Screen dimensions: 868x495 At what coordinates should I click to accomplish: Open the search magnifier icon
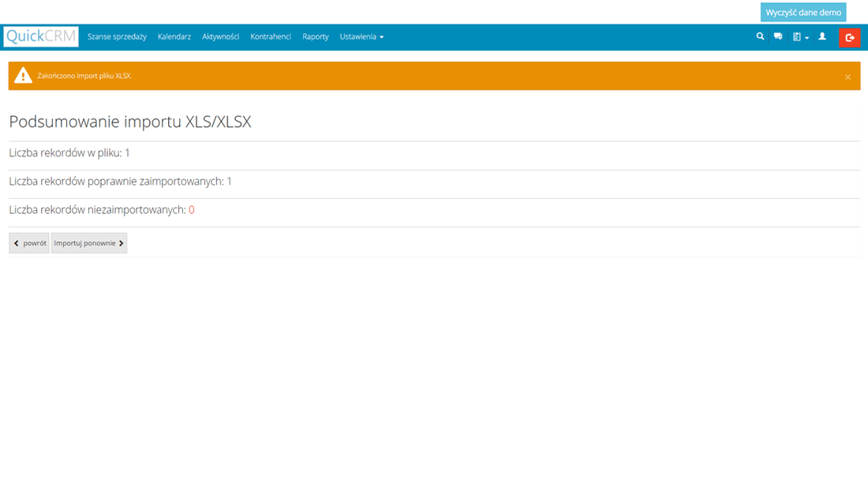pyautogui.click(x=760, y=36)
